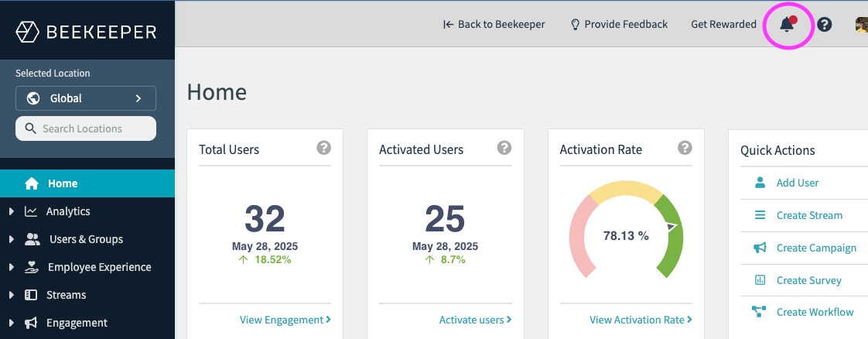Viewport: 868px width, 339px height.
Task: Click the Total Users help icon
Action: pyautogui.click(x=324, y=148)
